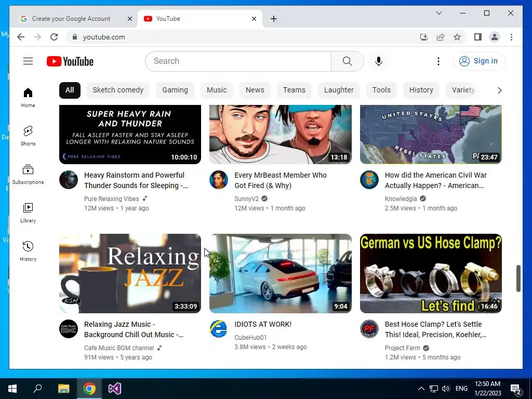
Task: Open Visual Studio from taskbar
Action: click(115, 389)
